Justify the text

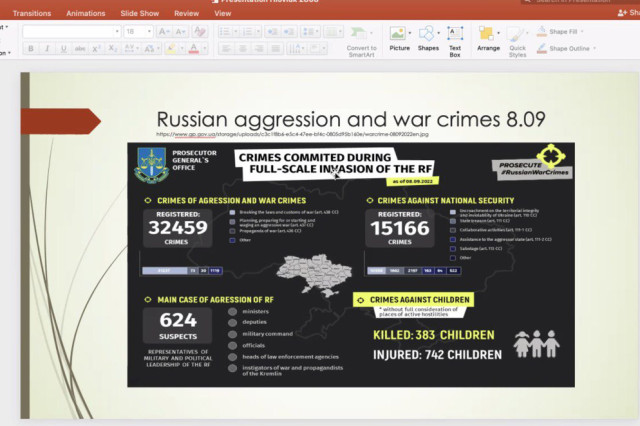tap(276, 49)
